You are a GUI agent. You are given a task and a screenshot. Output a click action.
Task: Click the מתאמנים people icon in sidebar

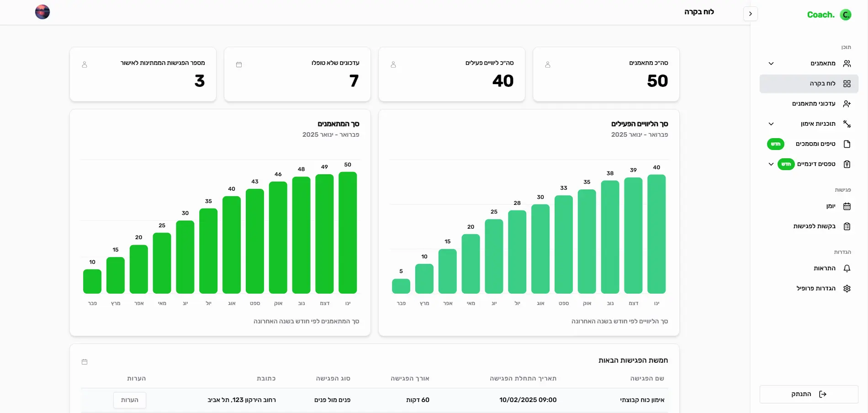click(x=847, y=64)
